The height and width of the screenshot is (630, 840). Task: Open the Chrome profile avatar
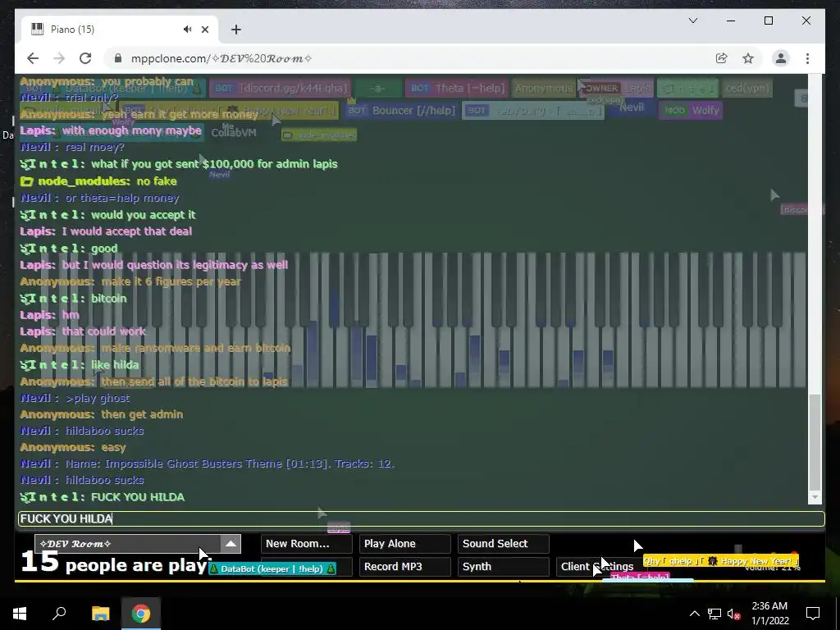(781, 58)
